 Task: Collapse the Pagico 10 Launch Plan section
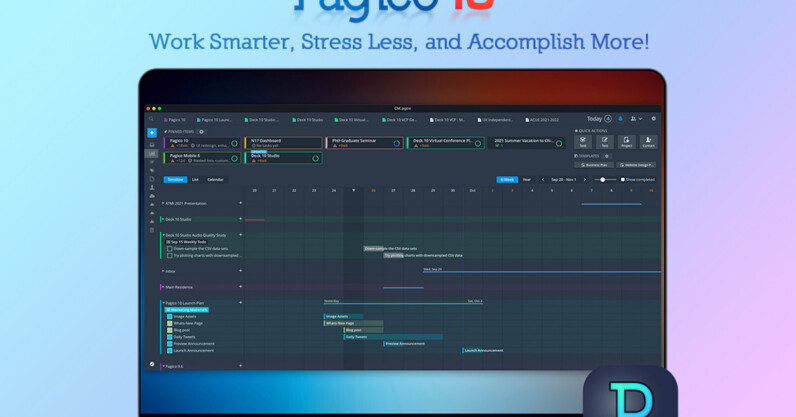point(162,303)
